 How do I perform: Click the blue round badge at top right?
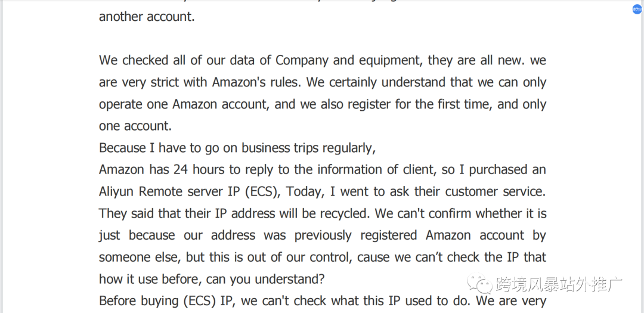[x=637, y=10]
